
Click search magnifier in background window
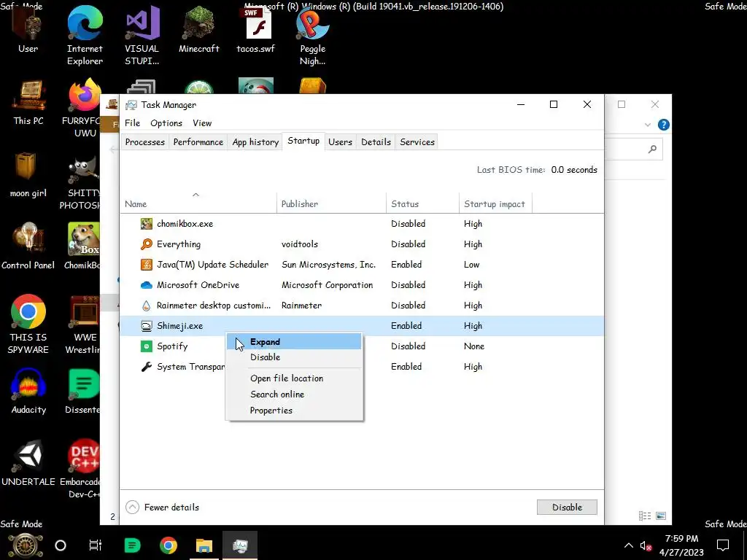tap(652, 149)
